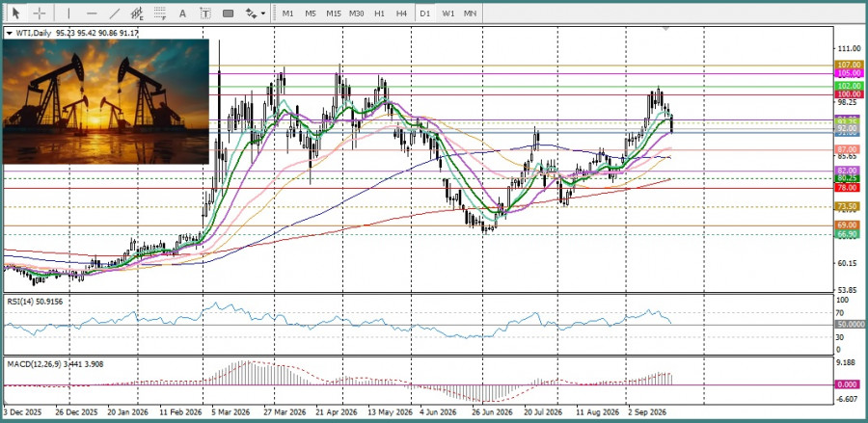Activate the crosshair tool

(x=40, y=13)
